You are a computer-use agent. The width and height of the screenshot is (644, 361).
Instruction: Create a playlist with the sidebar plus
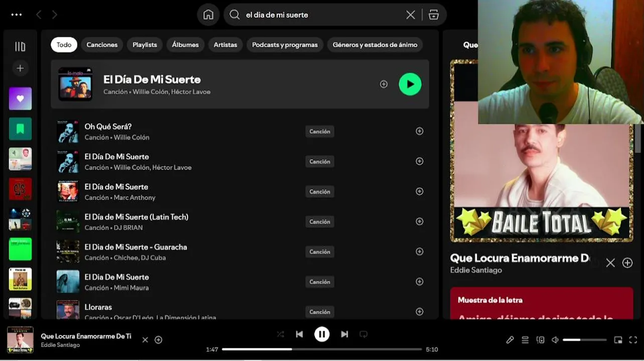tap(20, 68)
